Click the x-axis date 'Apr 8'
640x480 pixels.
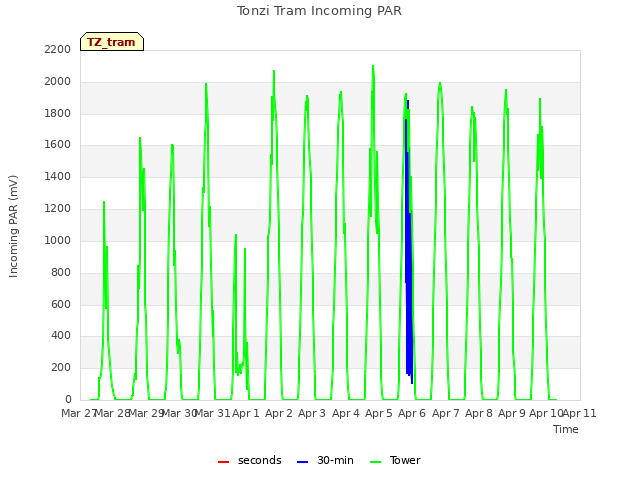479,413
